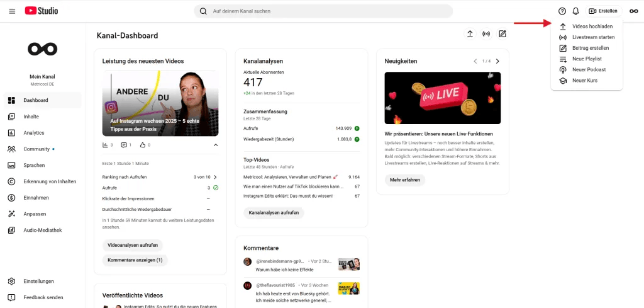Image resolution: width=644 pixels, height=308 pixels.
Task: Click heading Wir präsentieren: Unsere neuen Live-Funktionen
Action: [x=438, y=134]
